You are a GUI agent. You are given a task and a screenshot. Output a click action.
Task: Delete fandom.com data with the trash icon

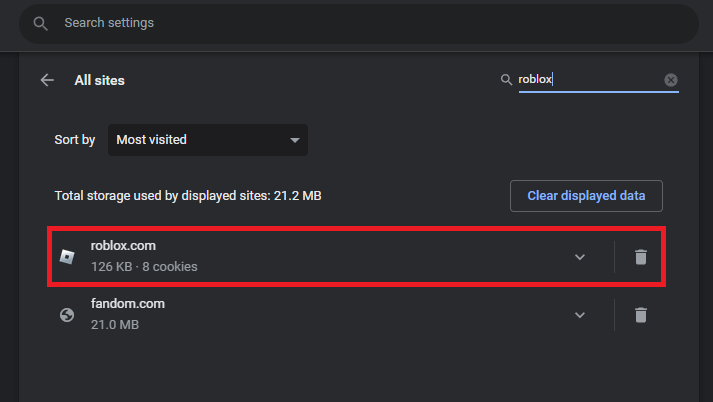tap(641, 315)
